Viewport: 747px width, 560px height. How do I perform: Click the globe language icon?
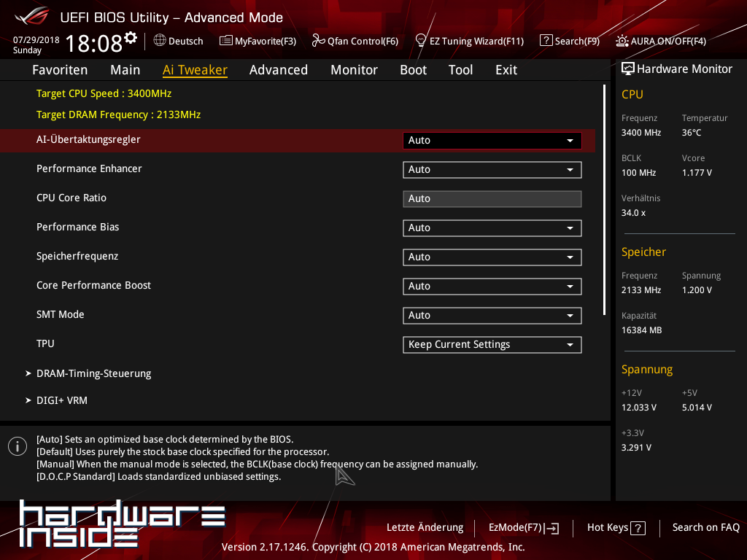point(160,41)
